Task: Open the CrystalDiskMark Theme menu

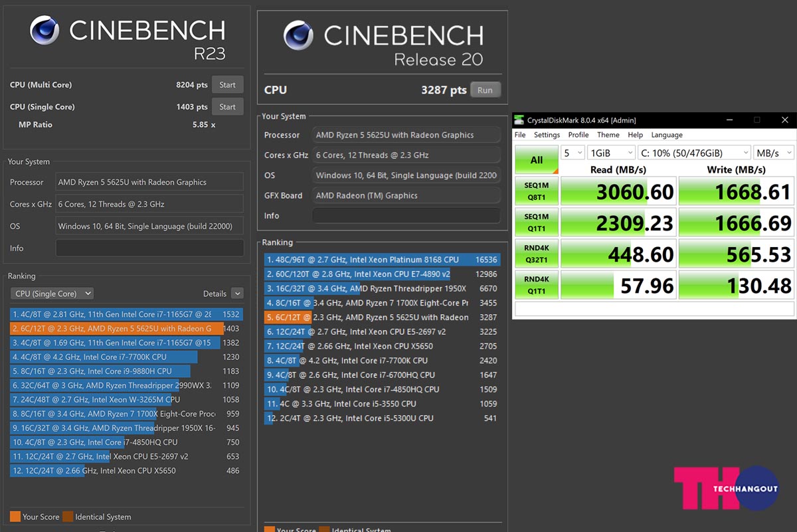Action: point(608,135)
